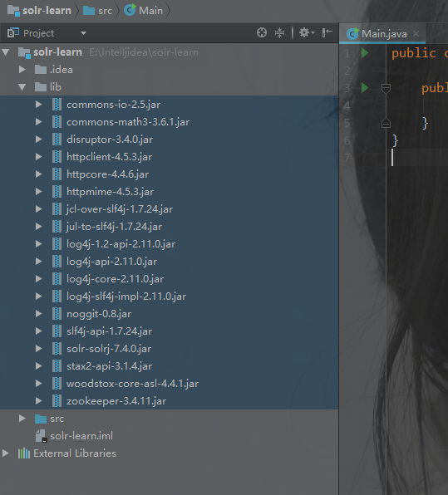
Task: Hide the Project tool window icon
Action: 327,32
